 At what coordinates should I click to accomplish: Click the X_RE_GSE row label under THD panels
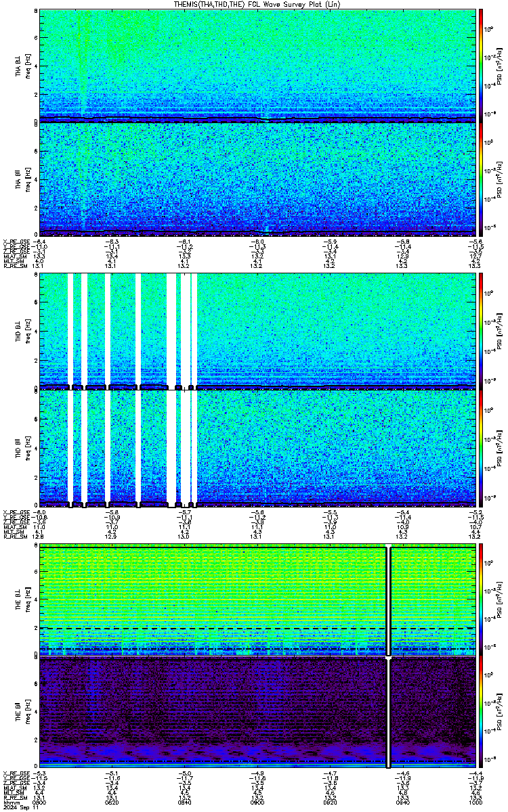16,512
